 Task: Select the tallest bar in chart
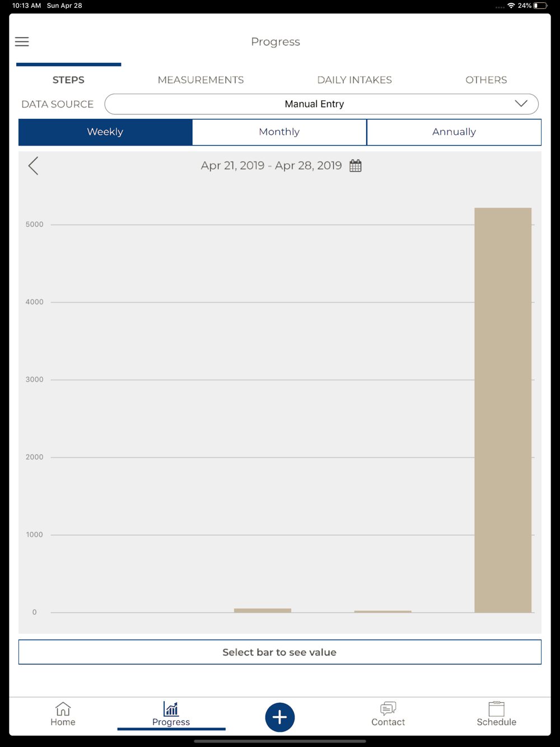click(503, 410)
